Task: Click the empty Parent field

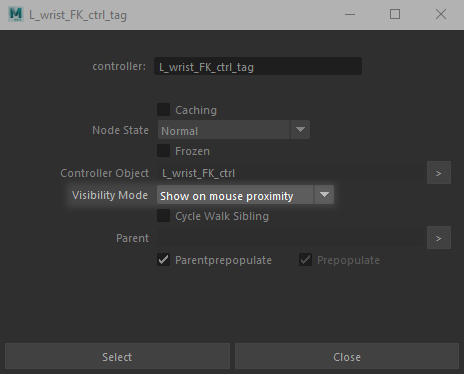Action: (x=291, y=238)
